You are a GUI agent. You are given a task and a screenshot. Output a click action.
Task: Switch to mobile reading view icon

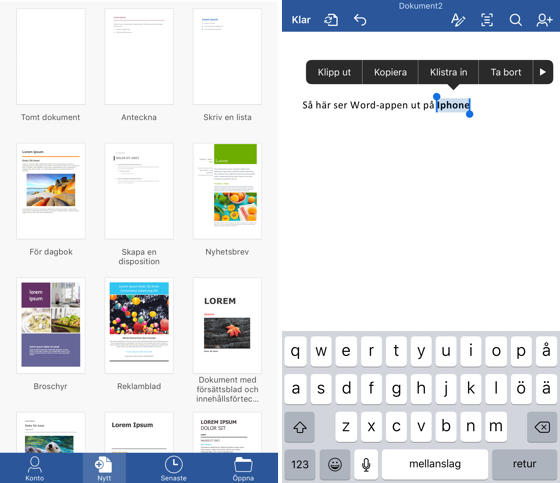pos(487,20)
